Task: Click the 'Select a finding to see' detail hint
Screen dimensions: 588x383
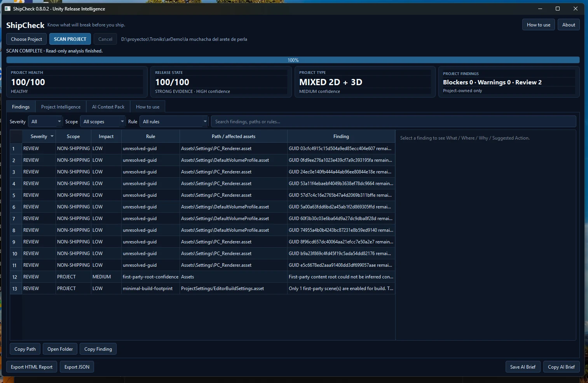Action: (x=465, y=138)
